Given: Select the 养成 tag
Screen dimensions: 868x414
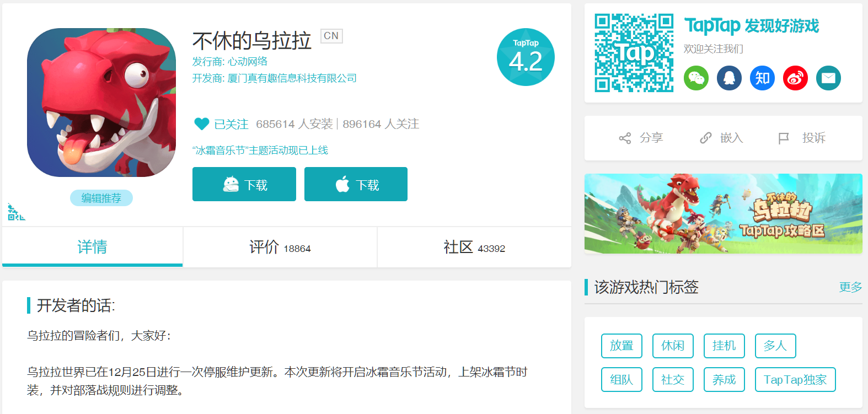Looking at the screenshot, I should tap(724, 379).
